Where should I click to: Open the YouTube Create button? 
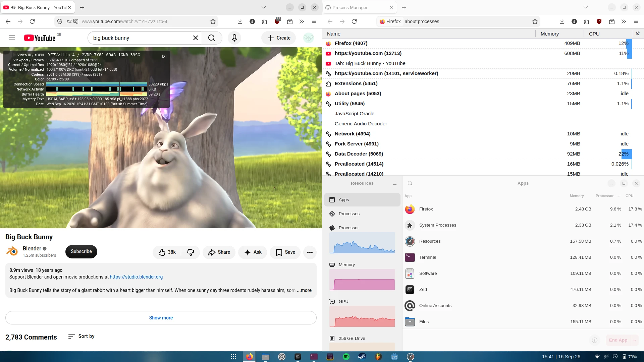279,38
